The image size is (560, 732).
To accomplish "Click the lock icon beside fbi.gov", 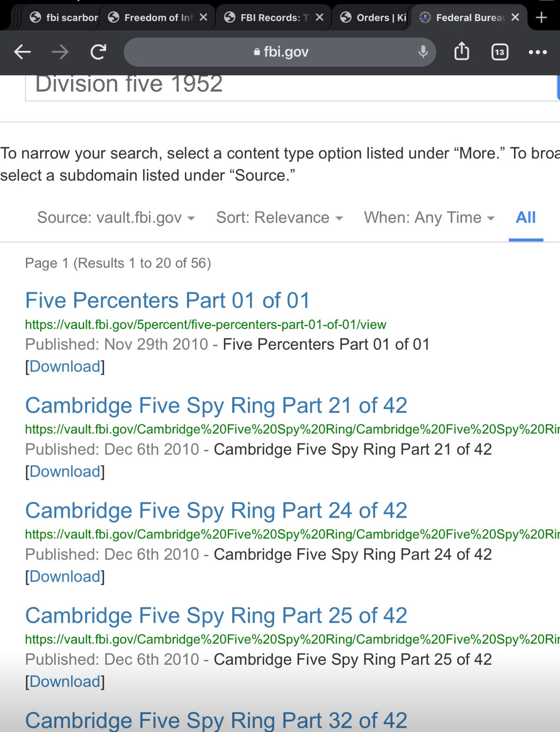I will pyautogui.click(x=257, y=52).
